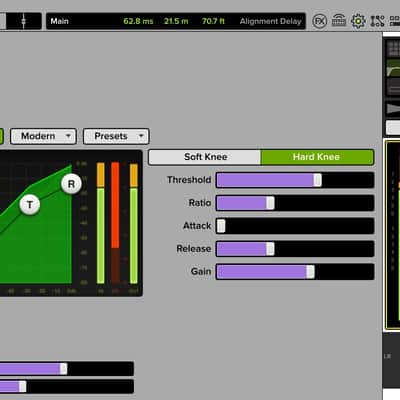The width and height of the screenshot is (400, 400).
Task: Click the R ratio handle on graph
Action: point(71,184)
